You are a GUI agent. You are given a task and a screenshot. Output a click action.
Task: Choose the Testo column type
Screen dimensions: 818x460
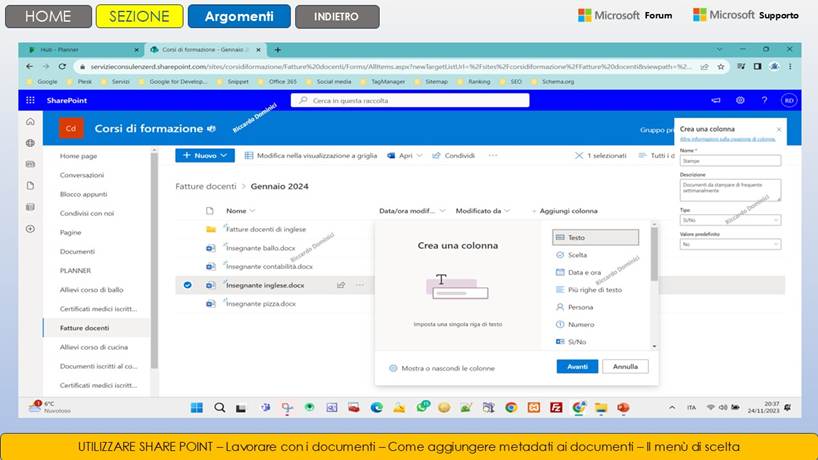coord(595,237)
